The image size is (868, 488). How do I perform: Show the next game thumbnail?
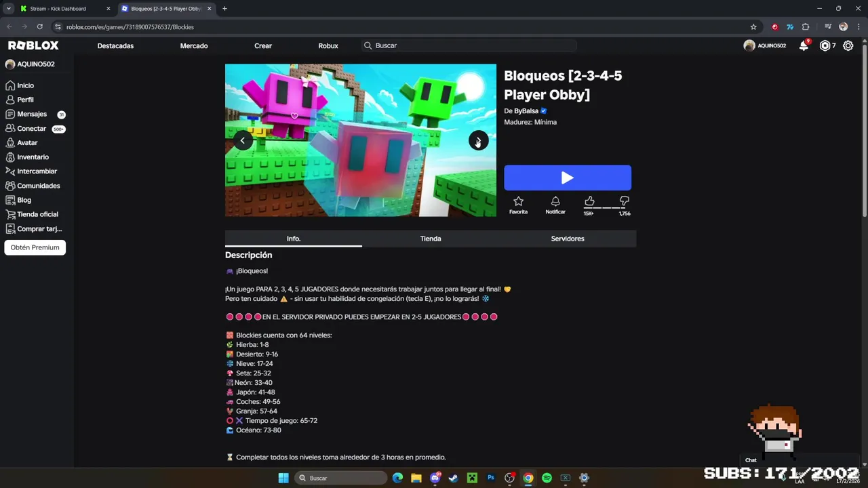478,140
